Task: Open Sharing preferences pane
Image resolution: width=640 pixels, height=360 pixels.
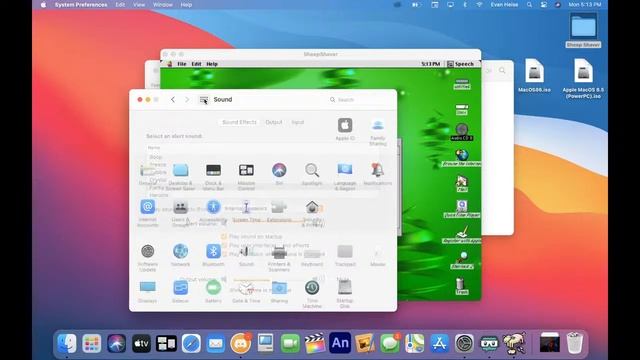Action: (279, 291)
